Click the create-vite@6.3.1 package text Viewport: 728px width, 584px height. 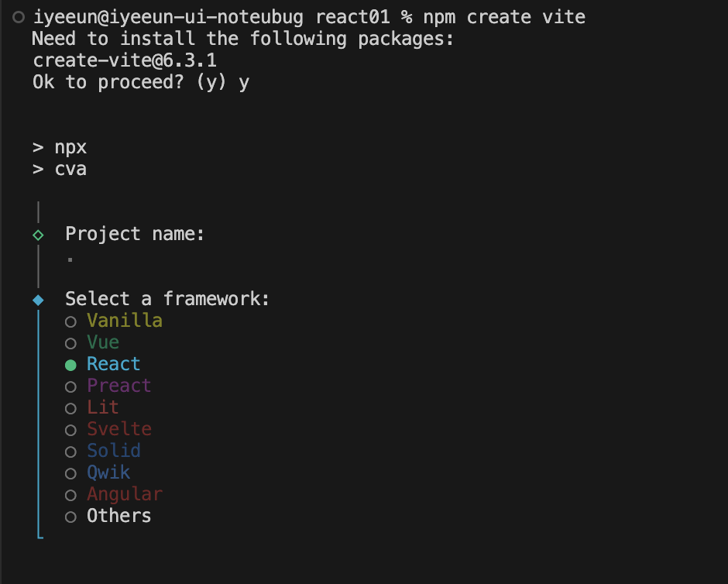coord(125,60)
